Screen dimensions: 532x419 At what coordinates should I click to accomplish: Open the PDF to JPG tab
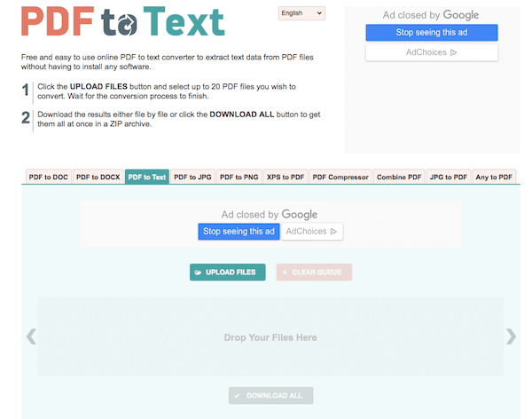192,177
